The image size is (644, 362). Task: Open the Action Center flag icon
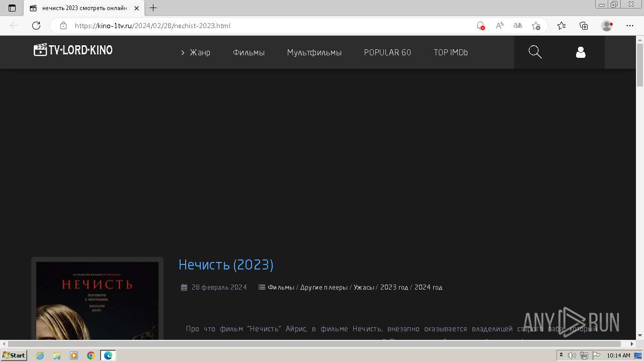pos(596,355)
